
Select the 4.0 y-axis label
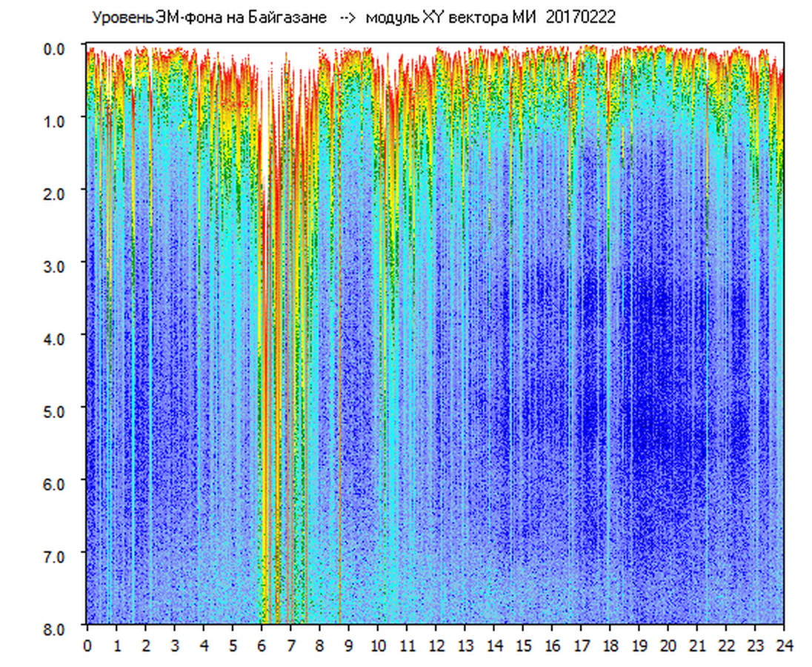(56, 338)
